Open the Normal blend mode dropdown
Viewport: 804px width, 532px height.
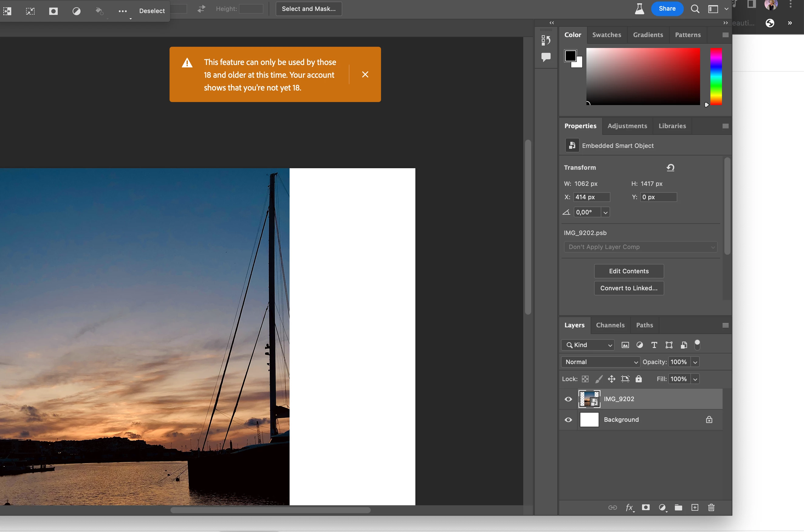pos(600,362)
